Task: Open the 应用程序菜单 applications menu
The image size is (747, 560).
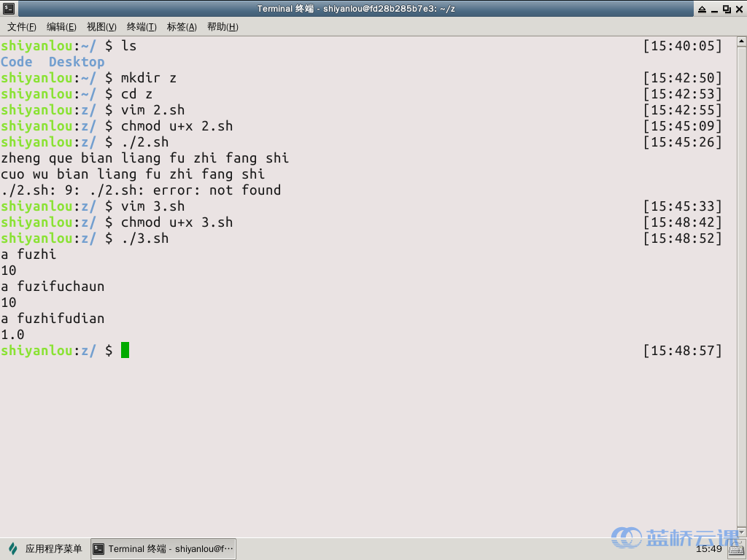Action: [45, 549]
